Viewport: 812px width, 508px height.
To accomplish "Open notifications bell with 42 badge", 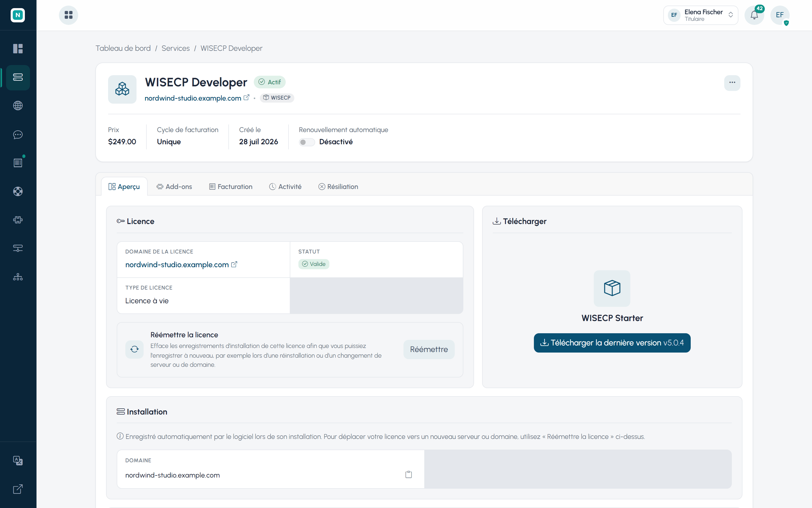I will pos(754,15).
